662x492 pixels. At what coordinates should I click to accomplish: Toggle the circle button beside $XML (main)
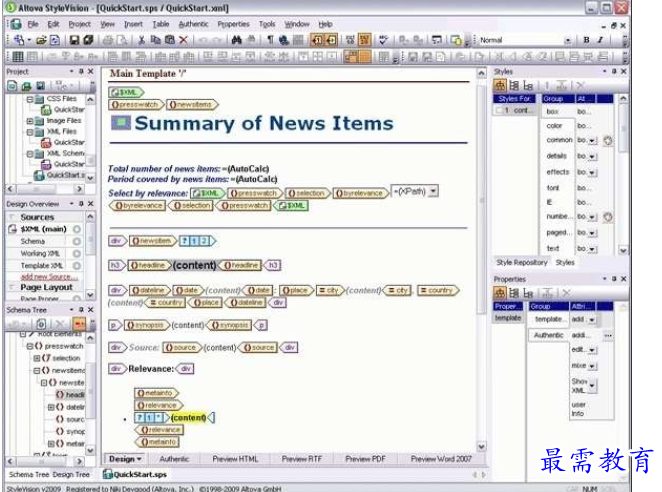(x=76, y=229)
